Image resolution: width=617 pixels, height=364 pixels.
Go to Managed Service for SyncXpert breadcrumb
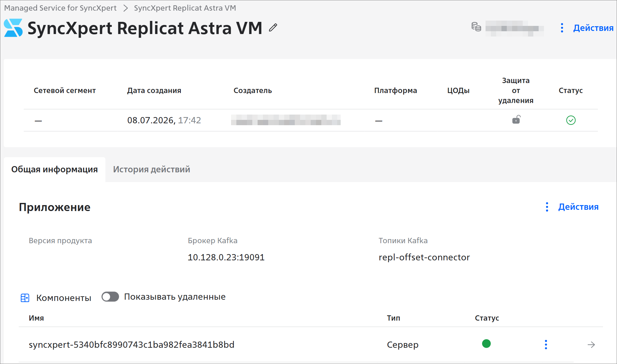point(60,8)
